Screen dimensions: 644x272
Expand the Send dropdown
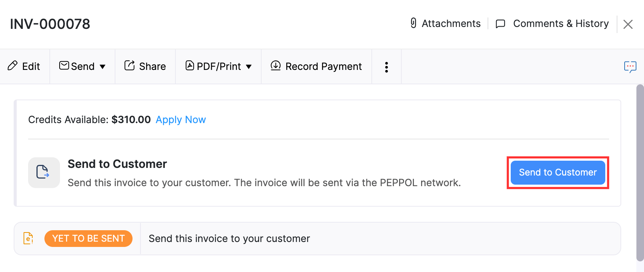pos(82,66)
